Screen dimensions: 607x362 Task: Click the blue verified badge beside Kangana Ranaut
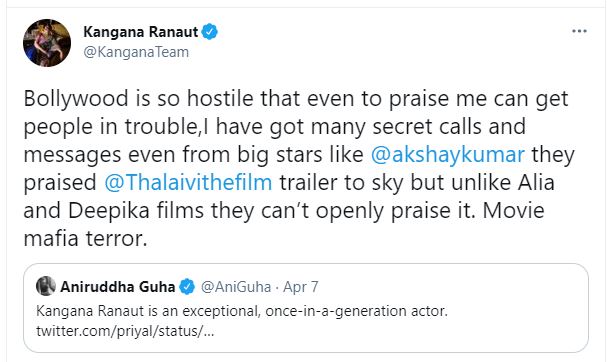click(209, 32)
